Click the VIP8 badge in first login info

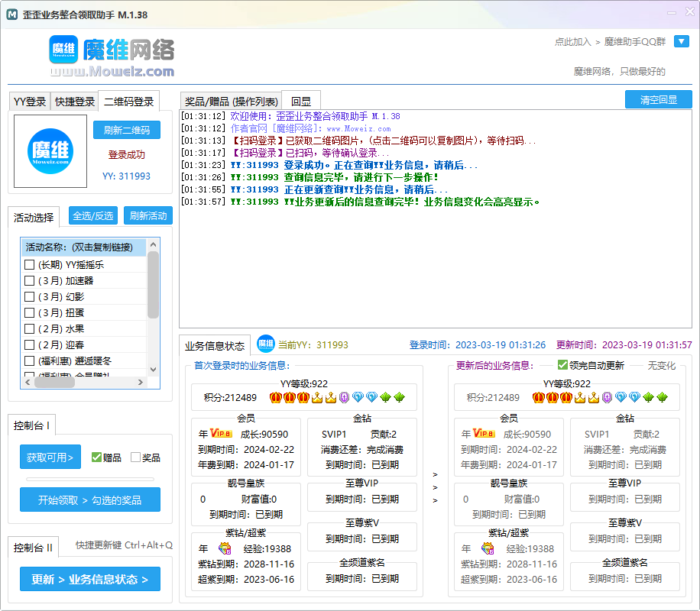click(x=221, y=433)
